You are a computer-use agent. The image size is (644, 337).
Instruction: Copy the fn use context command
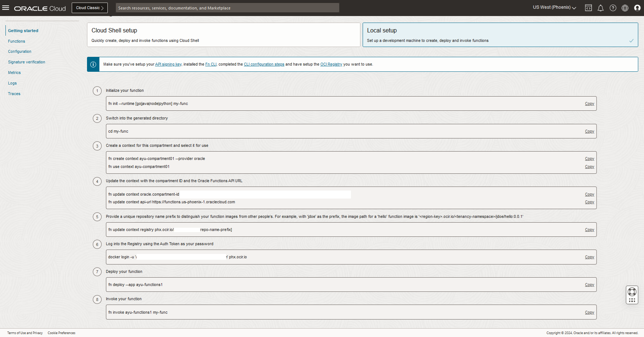click(589, 167)
